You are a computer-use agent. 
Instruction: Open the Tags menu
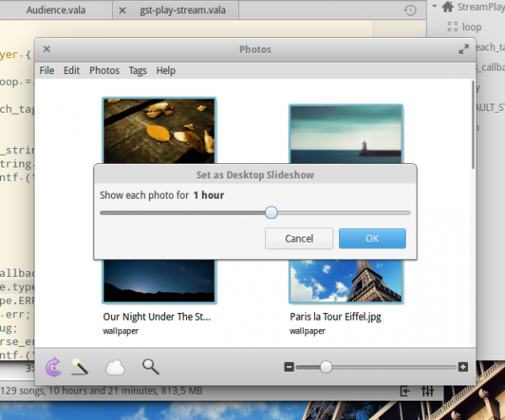138,71
